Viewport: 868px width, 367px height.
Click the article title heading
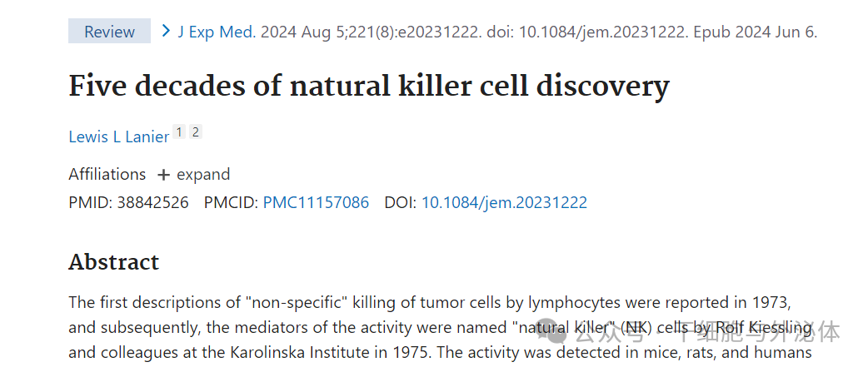point(369,87)
